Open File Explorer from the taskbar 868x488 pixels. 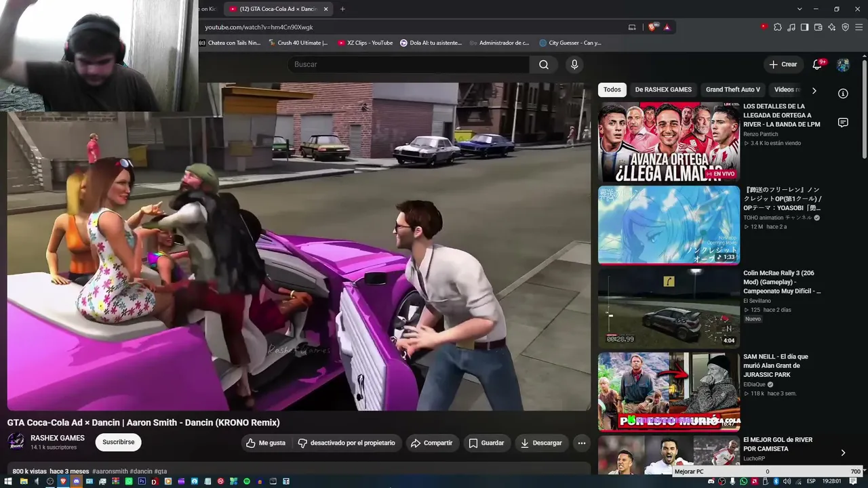[24, 481]
